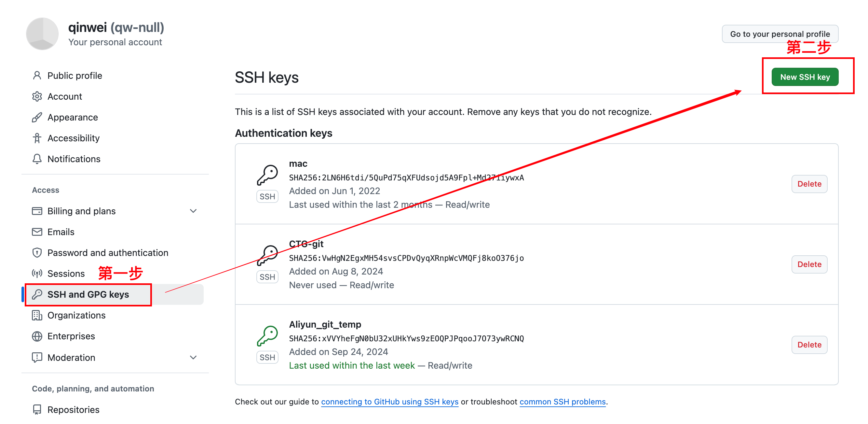This screenshot has width=868, height=424.
Task: Click the Enterprises globe icon
Action: [37, 336]
